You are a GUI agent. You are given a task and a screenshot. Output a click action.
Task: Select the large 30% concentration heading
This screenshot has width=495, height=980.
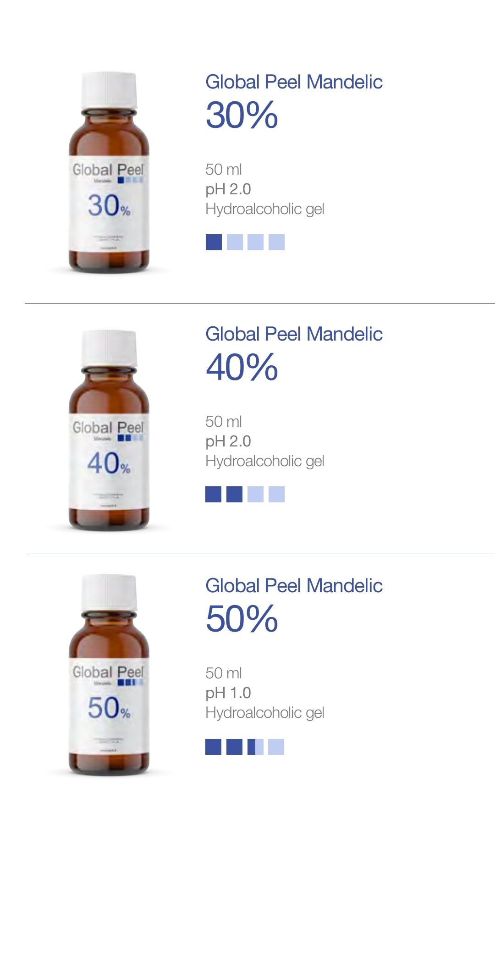click(x=242, y=115)
